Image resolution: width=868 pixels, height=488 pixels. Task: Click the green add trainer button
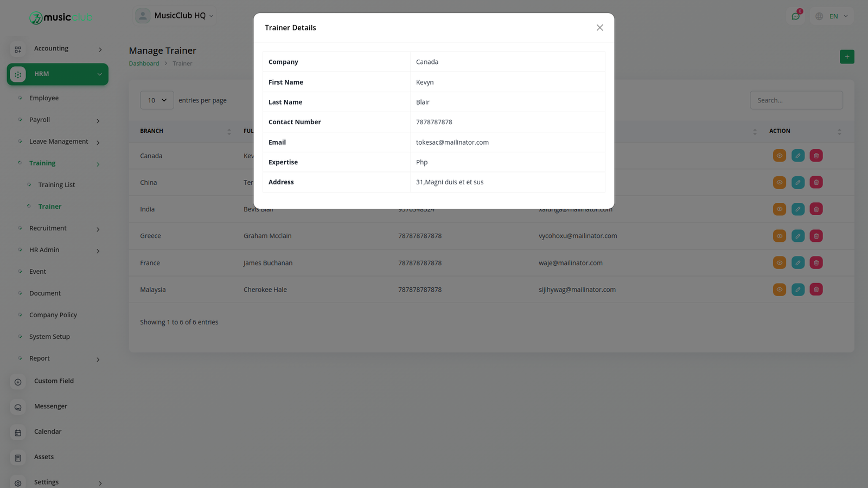pyautogui.click(x=847, y=57)
